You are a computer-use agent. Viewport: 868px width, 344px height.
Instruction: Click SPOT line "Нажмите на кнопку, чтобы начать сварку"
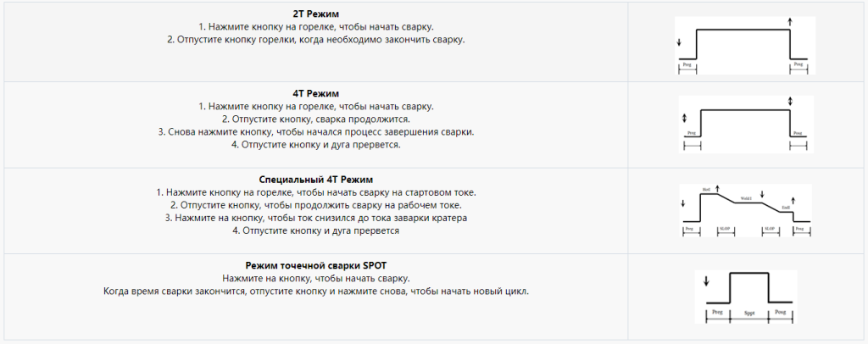tap(316, 279)
